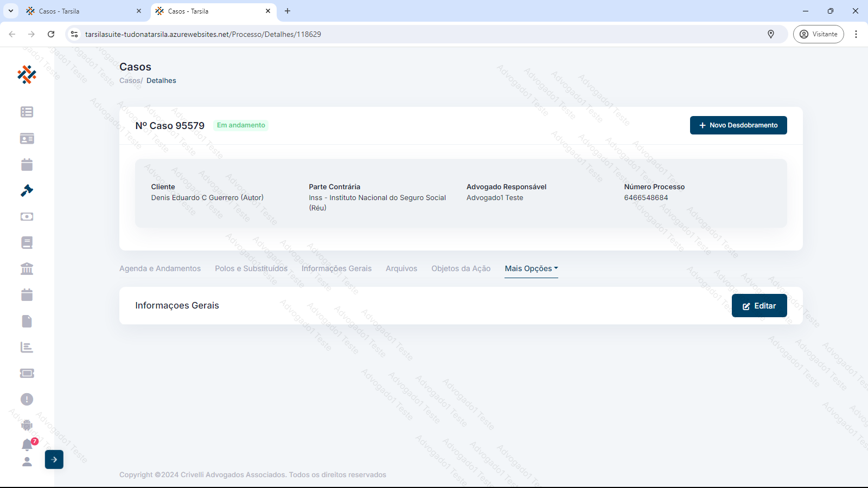Open the Android robot icon
868x488 pixels.
(x=27, y=425)
